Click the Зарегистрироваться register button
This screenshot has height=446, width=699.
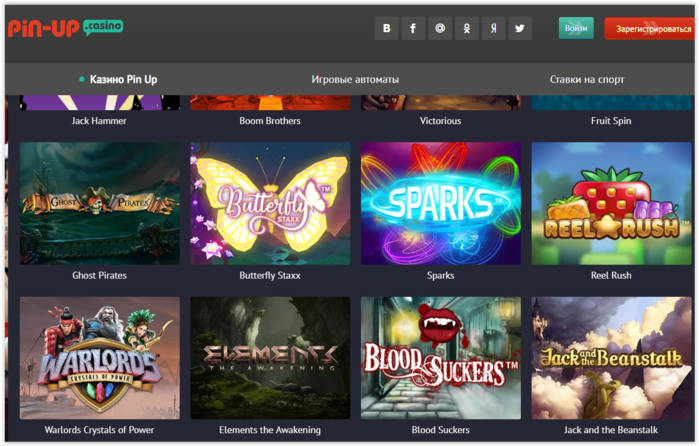[650, 29]
